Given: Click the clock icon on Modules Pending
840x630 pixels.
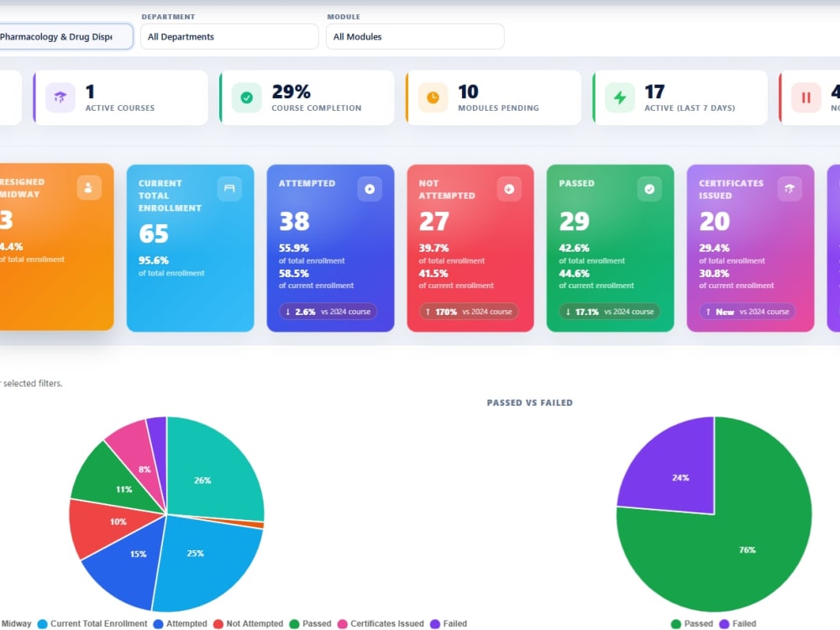Looking at the screenshot, I should point(433,97).
